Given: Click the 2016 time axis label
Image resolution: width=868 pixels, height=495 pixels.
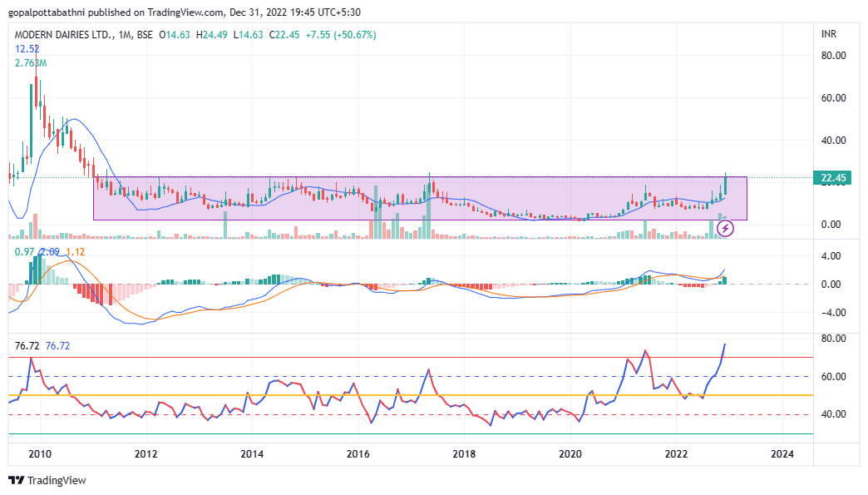Looking at the screenshot, I should (x=358, y=454).
